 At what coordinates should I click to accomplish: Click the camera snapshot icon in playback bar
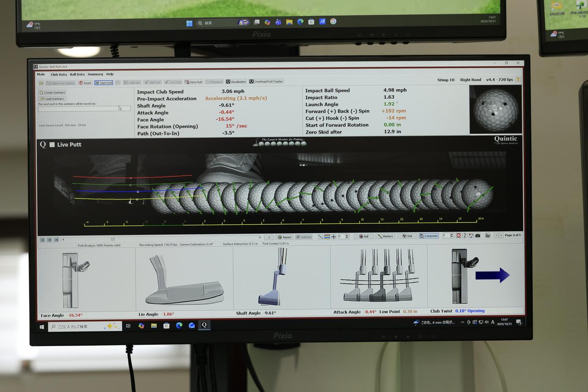[478, 236]
